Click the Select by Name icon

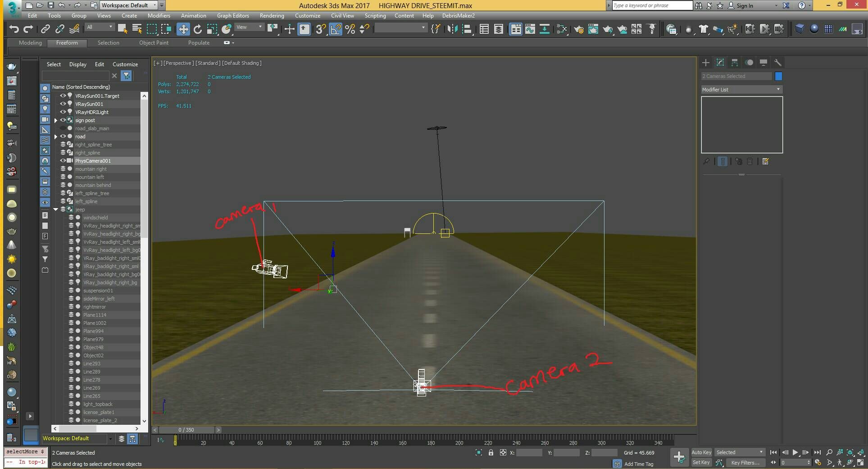(136, 29)
